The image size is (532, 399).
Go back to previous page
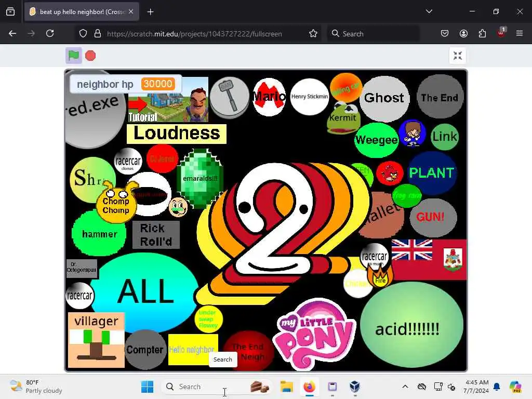point(12,33)
